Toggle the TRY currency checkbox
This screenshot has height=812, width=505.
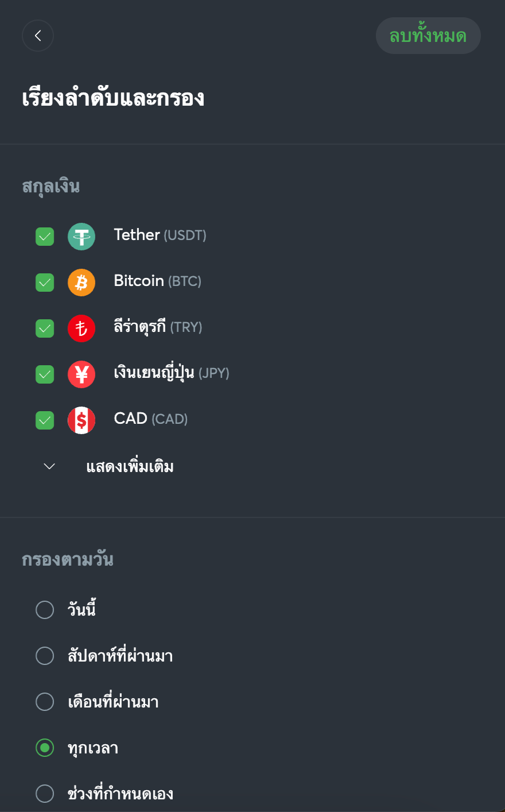pyautogui.click(x=45, y=328)
